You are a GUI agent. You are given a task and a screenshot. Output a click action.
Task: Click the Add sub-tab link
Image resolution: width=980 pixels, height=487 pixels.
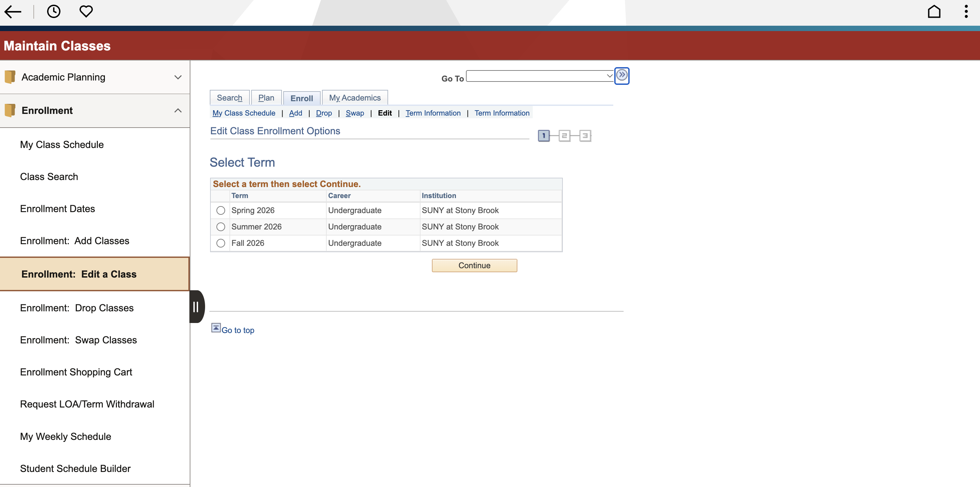click(x=296, y=113)
